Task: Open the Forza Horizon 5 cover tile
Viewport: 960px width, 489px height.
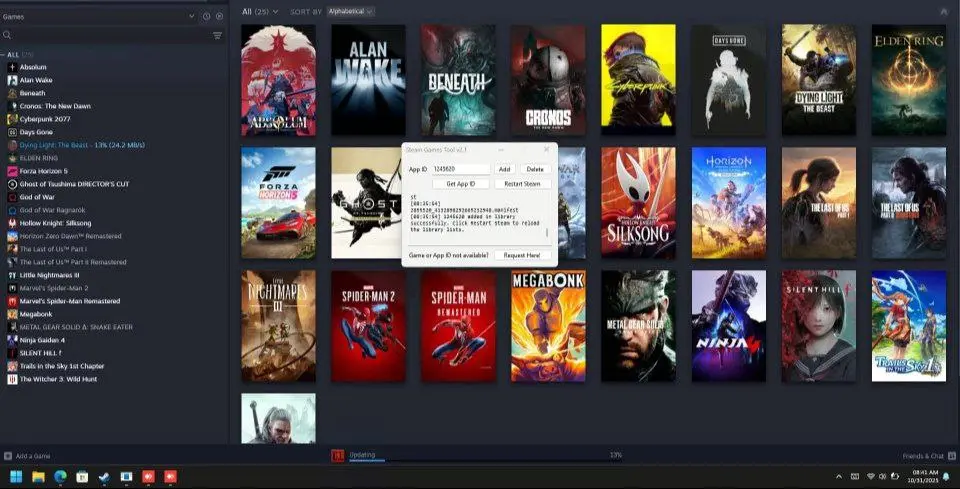Action: click(x=279, y=203)
